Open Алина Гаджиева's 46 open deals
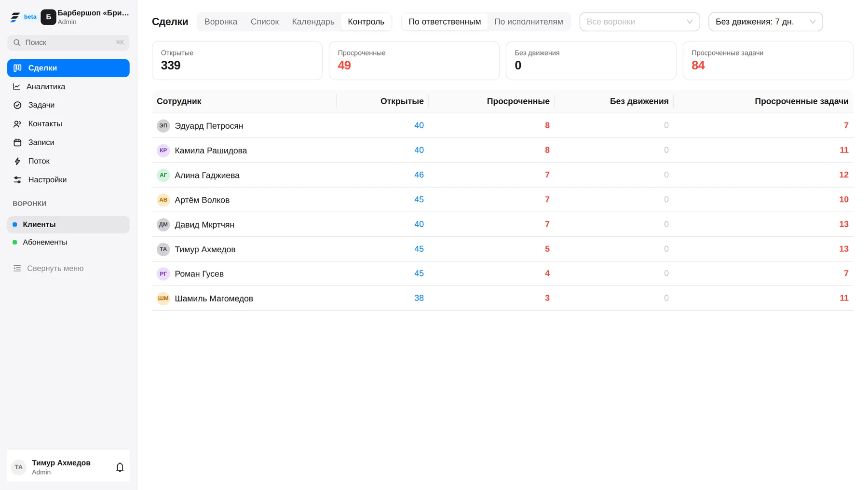The image size is (868, 490). pyautogui.click(x=419, y=175)
